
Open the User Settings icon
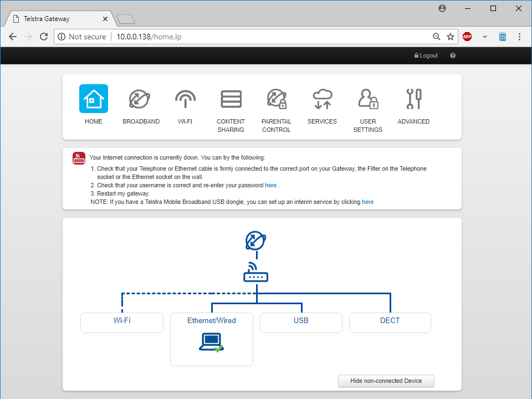coord(368,99)
